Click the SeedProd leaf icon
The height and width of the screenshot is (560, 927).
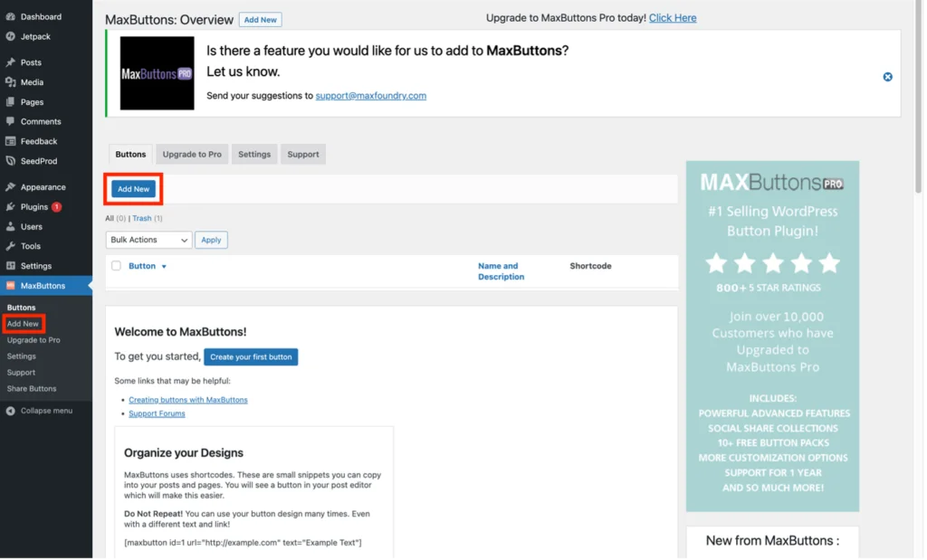click(10, 161)
